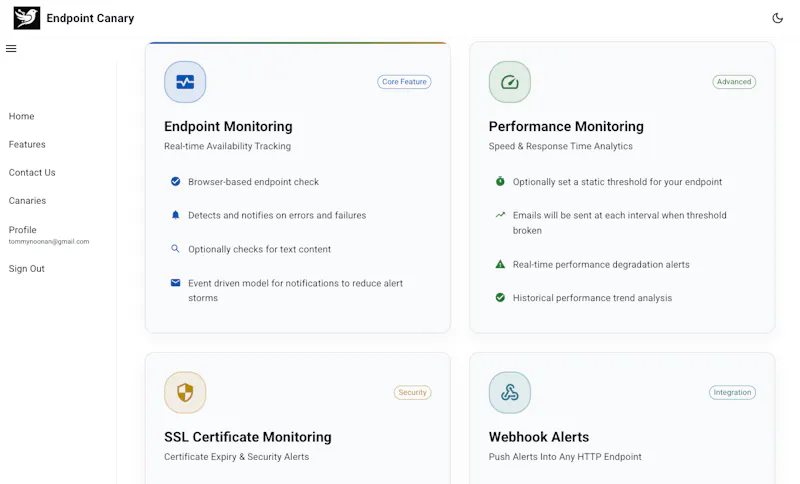Click the Endpoint Monitoring heartbeat icon
800x484 pixels.
tap(185, 82)
